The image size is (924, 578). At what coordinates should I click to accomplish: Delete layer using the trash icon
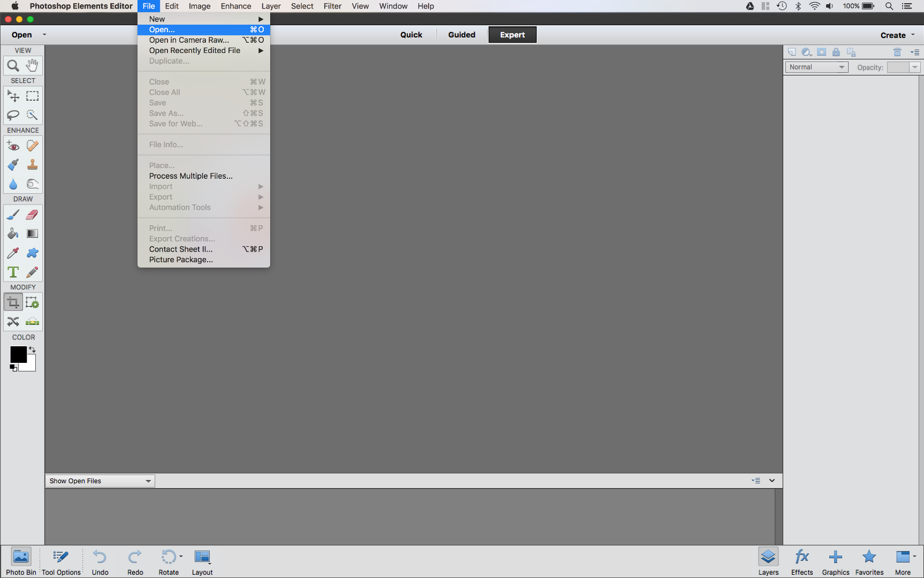(x=897, y=52)
